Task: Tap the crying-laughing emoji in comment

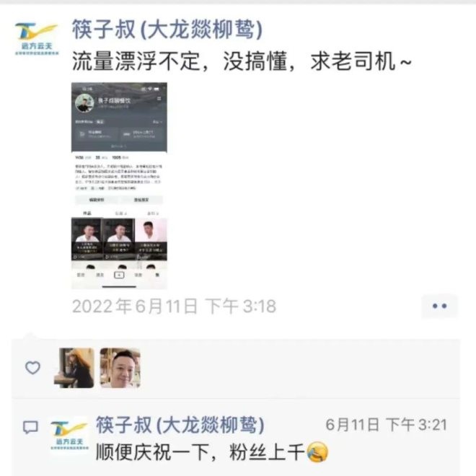Action: [x=317, y=452]
